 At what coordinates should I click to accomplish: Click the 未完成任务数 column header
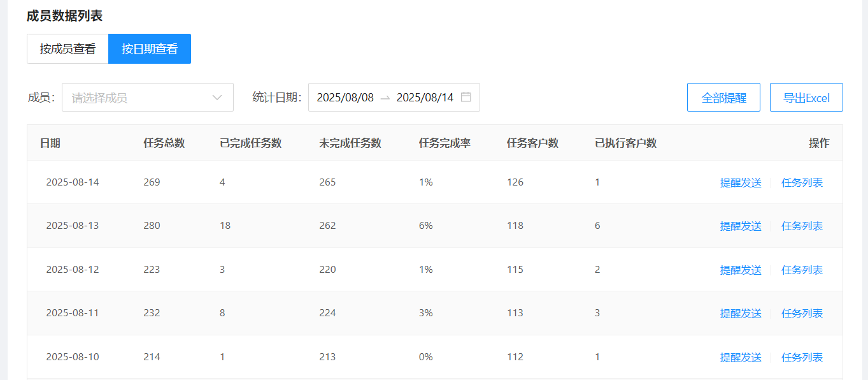[x=350, y=143]
